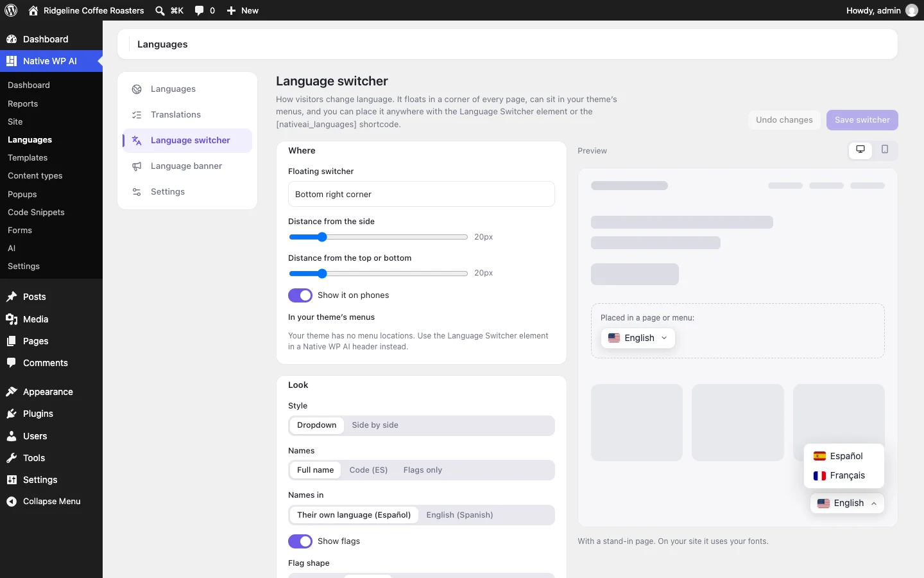Image resolution: width=924 pixels, height=578 pixels.
Task: Click the Undo changes button
Action: coord(784,120)
